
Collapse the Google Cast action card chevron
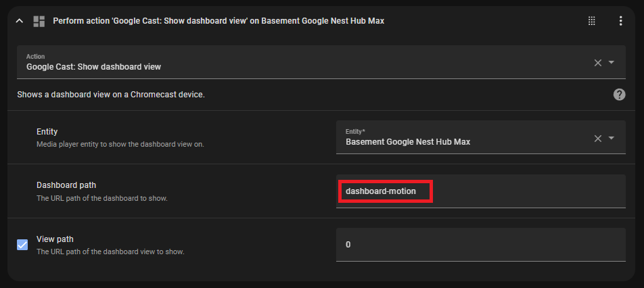20,21
